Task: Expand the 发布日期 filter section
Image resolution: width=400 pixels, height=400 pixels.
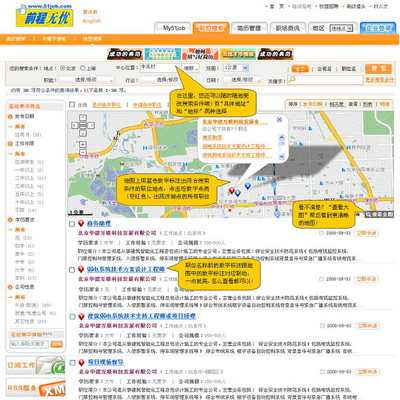Action: click(10, 117)
